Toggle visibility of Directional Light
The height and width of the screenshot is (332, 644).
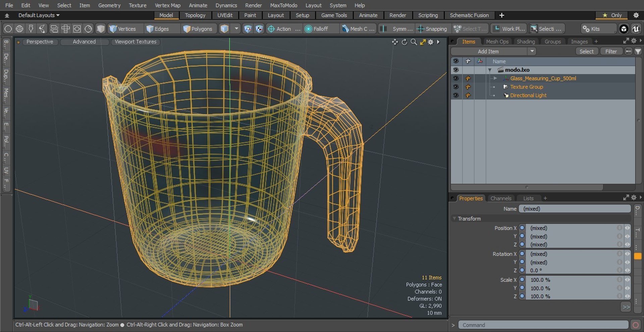pyautogui.click(x=455, y=95)
